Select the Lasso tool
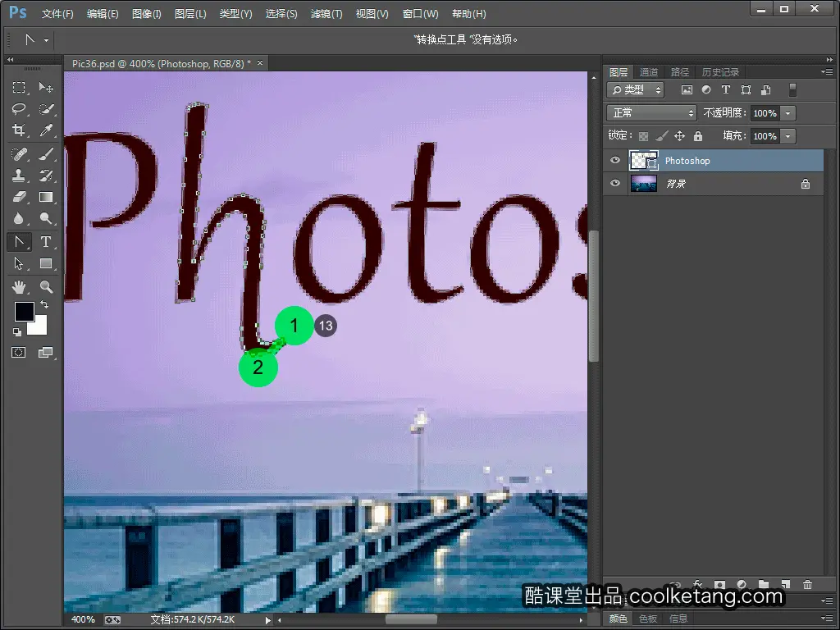 tap(20, 109)
